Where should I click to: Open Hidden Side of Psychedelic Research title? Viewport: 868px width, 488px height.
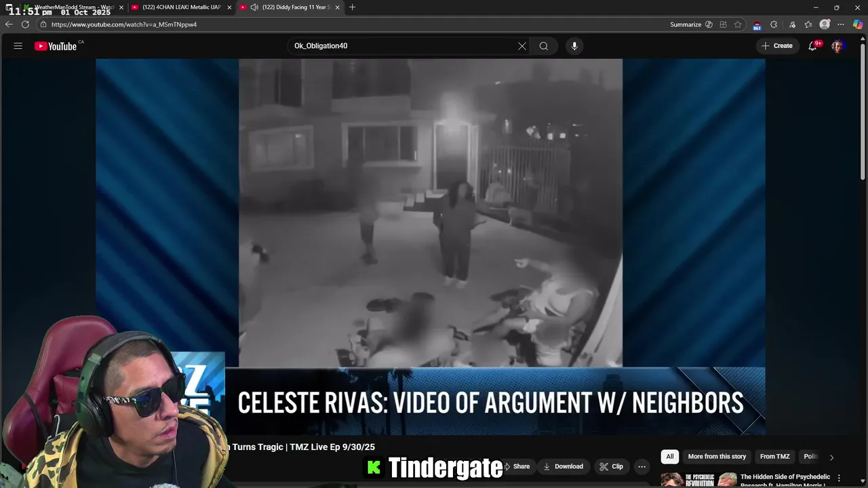pyautogui.click(x=785, y=481)
